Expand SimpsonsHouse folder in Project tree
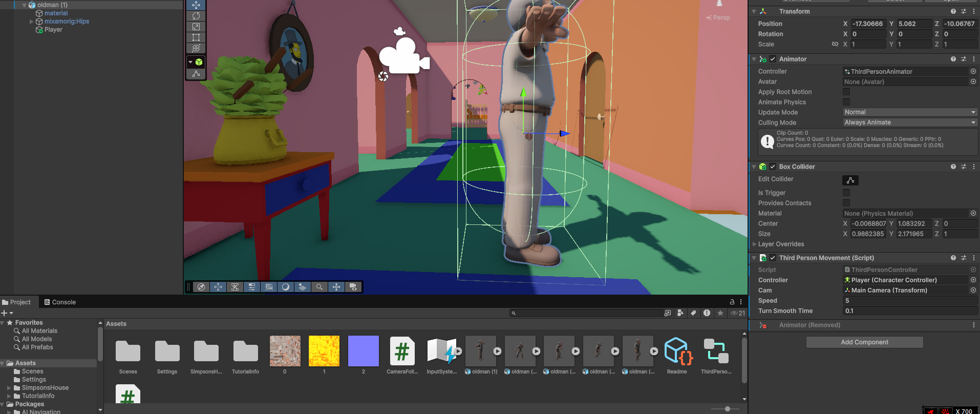 [9, 388]
